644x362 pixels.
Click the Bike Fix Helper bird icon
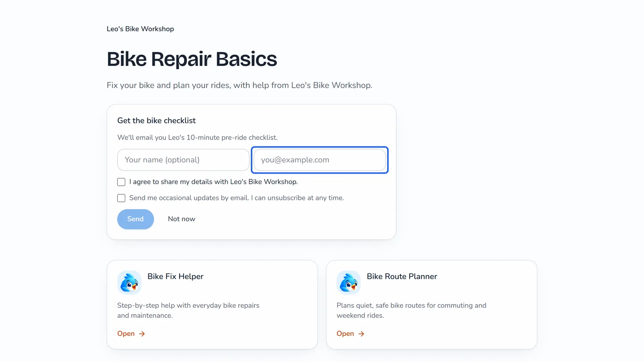click(129, 282)
